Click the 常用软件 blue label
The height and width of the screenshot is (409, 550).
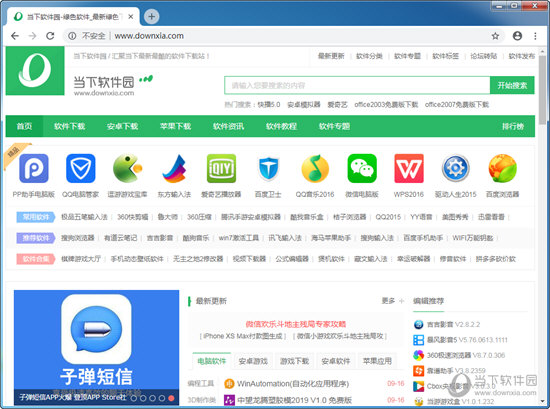point(36,217)
